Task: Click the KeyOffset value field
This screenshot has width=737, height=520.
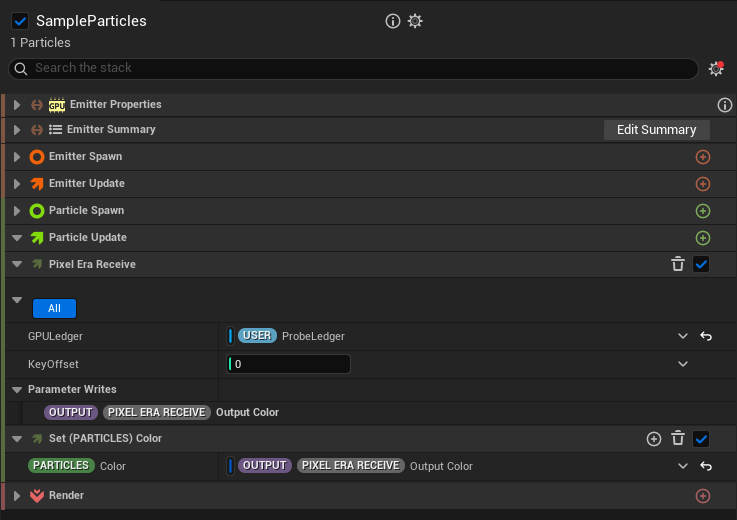Action: point(288,364)
